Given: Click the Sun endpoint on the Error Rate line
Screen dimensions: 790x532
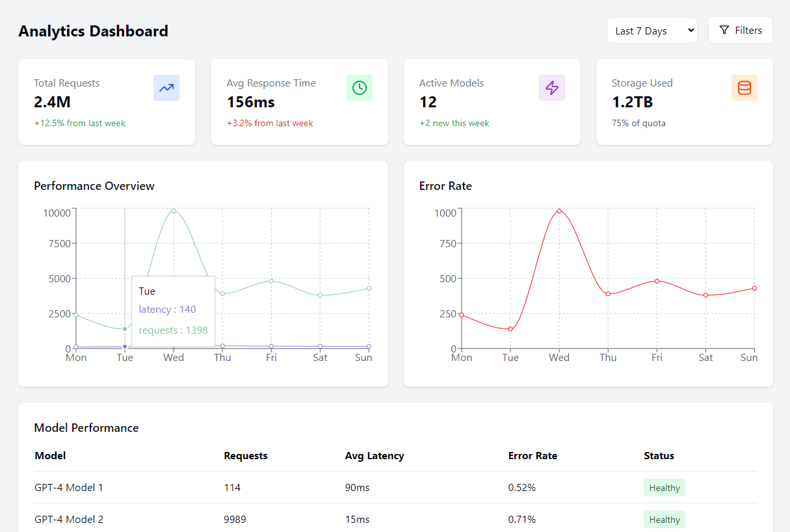Looking at the screenshot, I should pos(754,287).
